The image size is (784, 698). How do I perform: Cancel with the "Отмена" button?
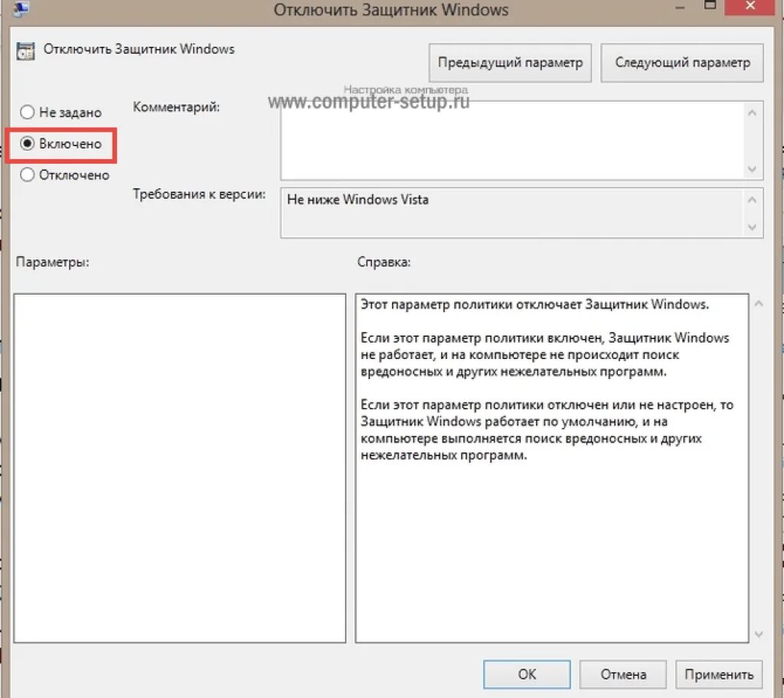click(623, 674)
